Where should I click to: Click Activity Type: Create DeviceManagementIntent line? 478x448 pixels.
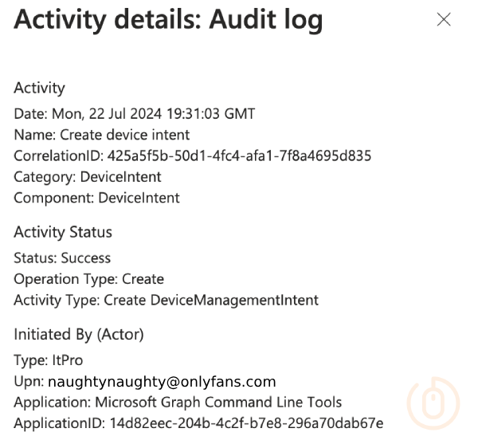tap(166, 301)
